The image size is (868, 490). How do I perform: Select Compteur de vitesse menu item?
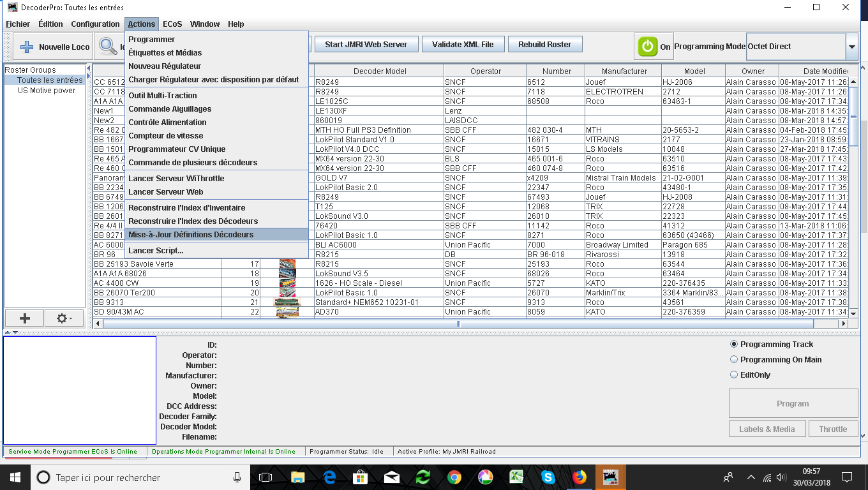pos(217,136)
